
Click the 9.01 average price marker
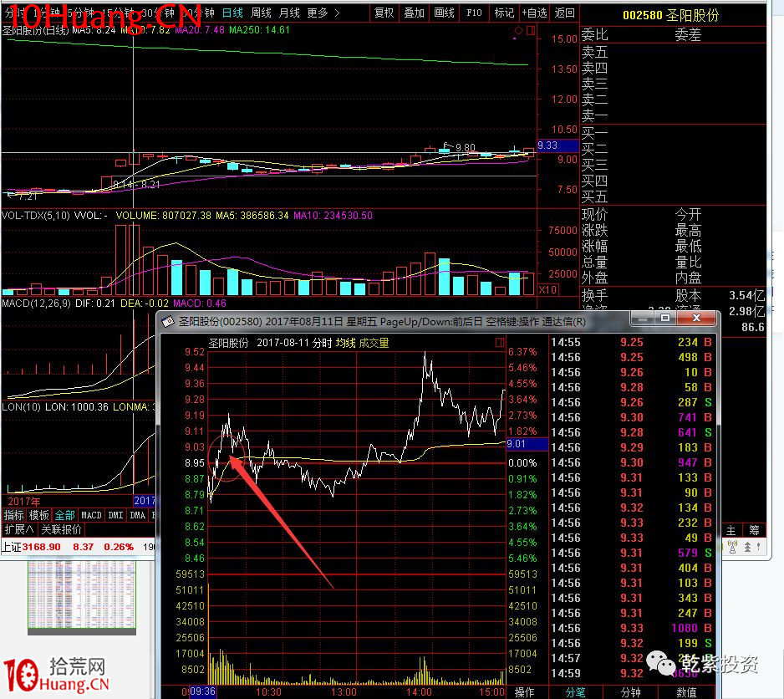click(527, 444)
